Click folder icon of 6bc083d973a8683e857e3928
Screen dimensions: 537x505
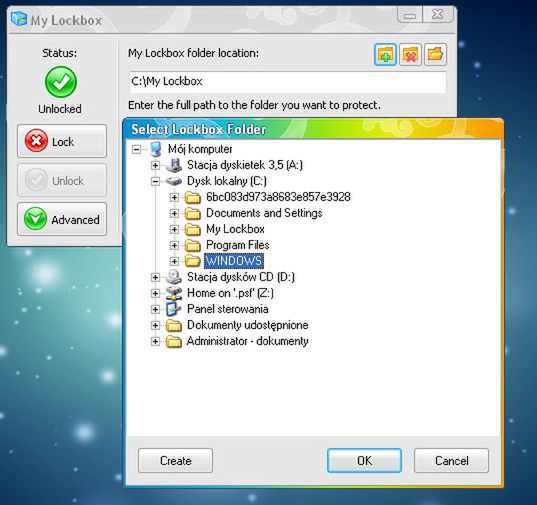pos(193,197)
